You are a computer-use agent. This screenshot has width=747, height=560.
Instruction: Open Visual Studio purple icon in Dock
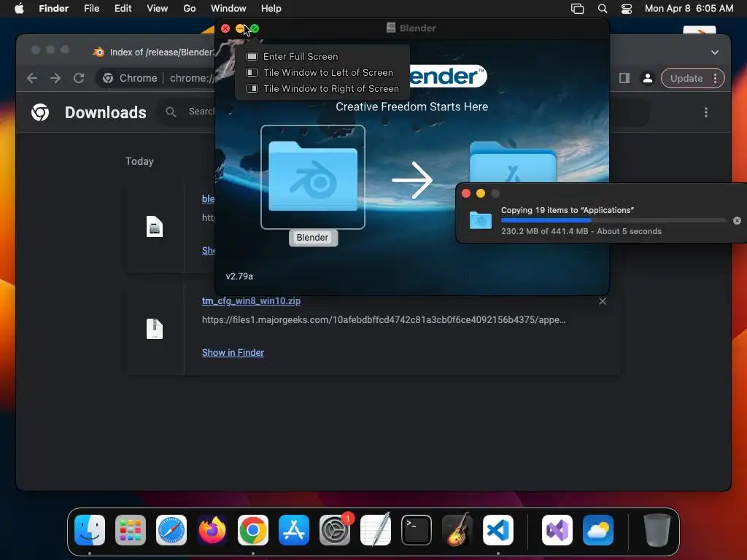(557, 530)
